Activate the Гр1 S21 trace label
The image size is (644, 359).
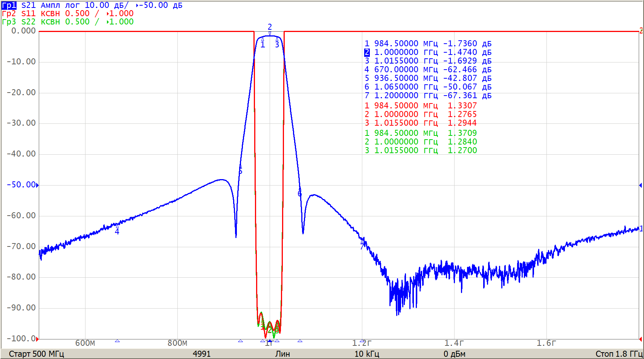click(x=9, y=5)
